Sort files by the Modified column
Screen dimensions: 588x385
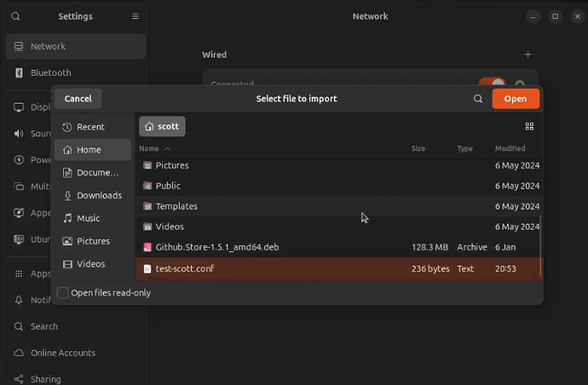pyautogui.click(x=510, y=148)
